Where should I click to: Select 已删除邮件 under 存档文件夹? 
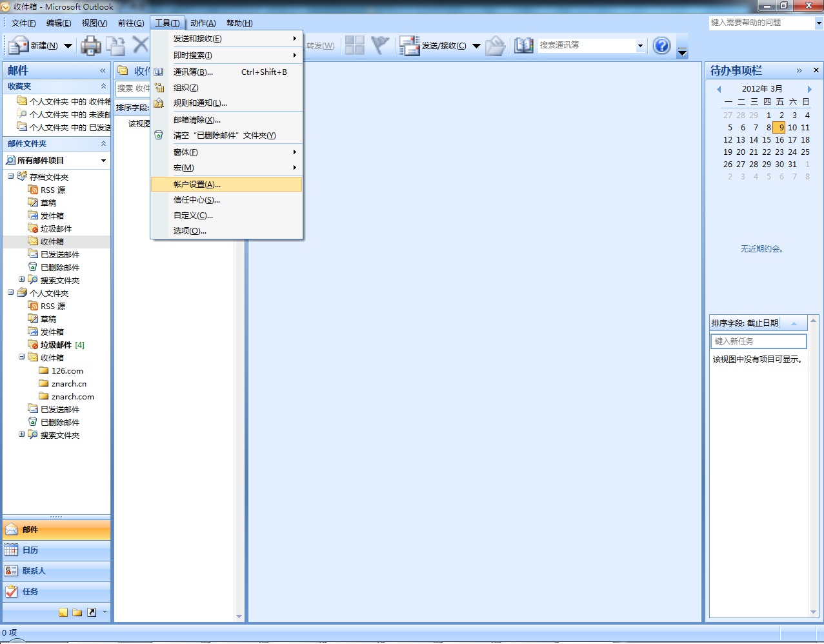tap(60, 267)
